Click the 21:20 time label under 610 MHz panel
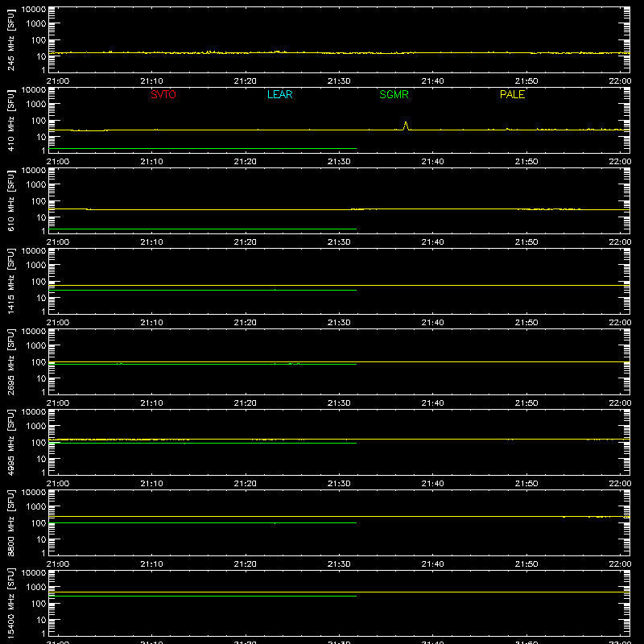 [x=246, y=242]
